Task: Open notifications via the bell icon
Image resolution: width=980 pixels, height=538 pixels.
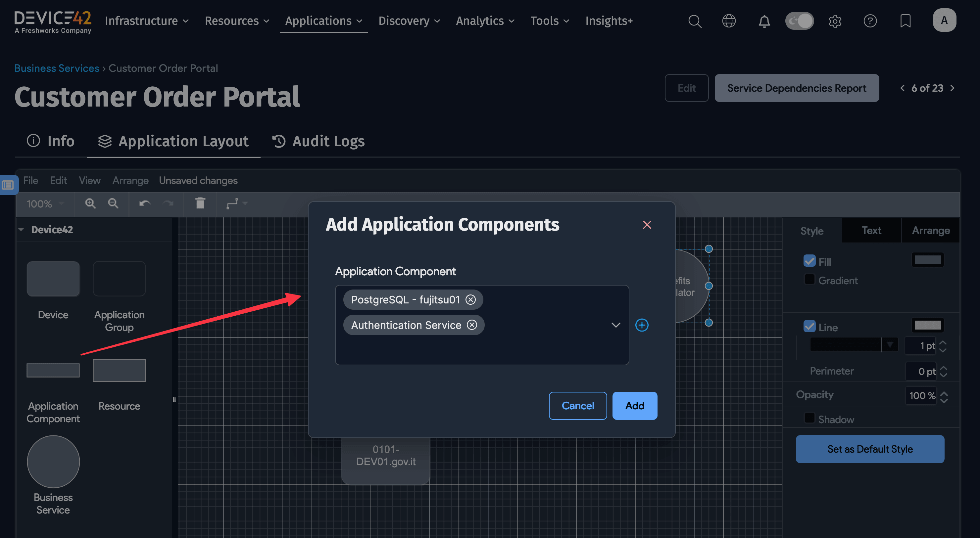Action: pos(764,21)
